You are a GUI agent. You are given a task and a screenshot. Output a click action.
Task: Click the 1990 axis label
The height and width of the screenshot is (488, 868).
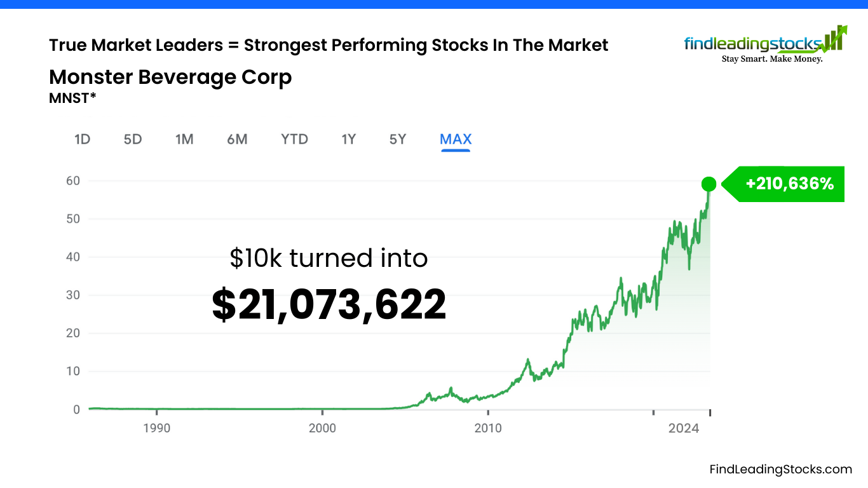click(156, 428)
